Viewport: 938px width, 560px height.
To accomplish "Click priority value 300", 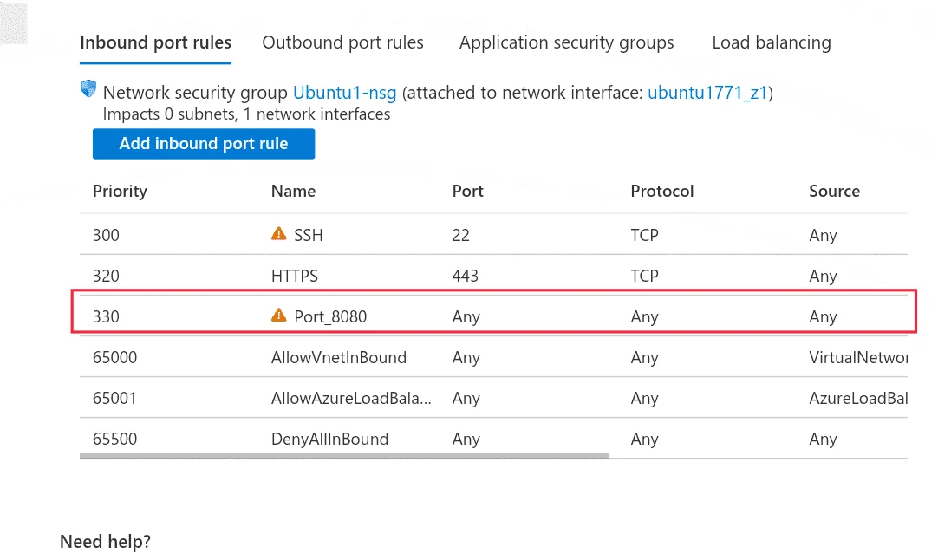I will (106, 235).
